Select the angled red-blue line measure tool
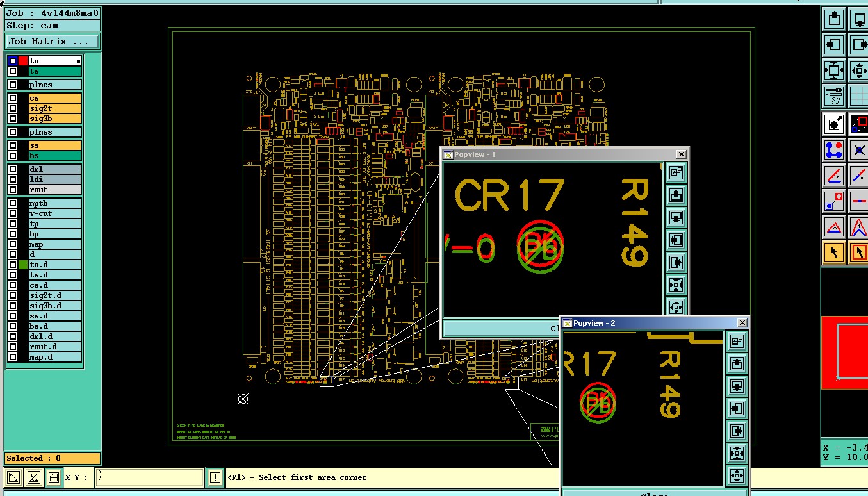Image resolution: width=868 pixels, height=496 pixels. pos(834,175)
